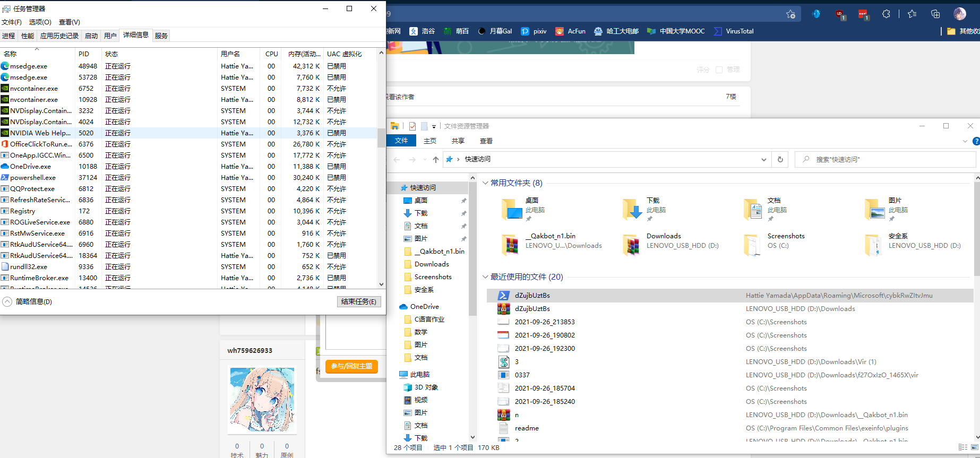980x458 pixels.
Task: Click the NVIDIA Web Helper process icon
Action: click(5, 133)
